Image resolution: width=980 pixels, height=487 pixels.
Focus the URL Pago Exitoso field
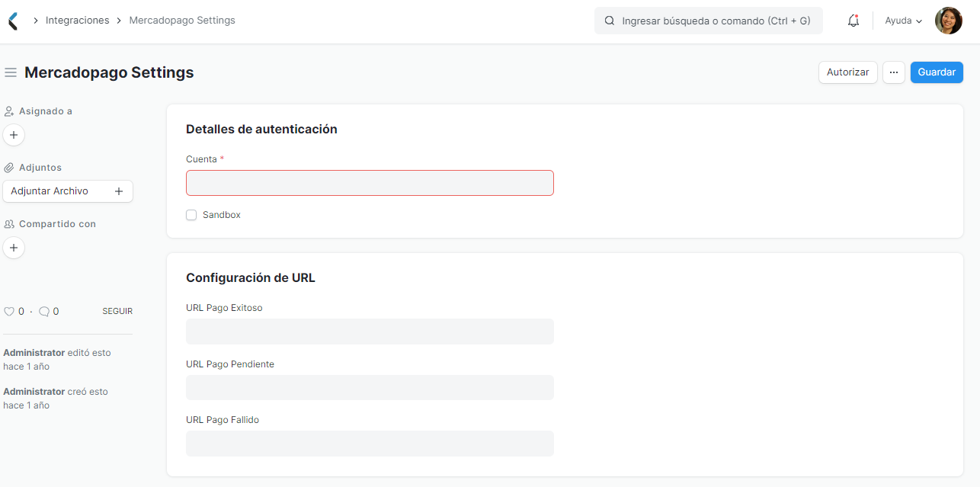370,332
